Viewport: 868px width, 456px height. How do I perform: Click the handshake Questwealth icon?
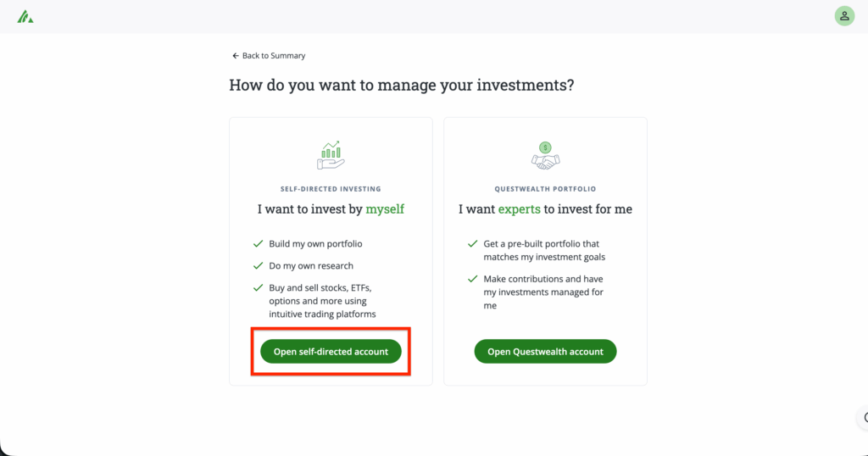click(545, 154)
